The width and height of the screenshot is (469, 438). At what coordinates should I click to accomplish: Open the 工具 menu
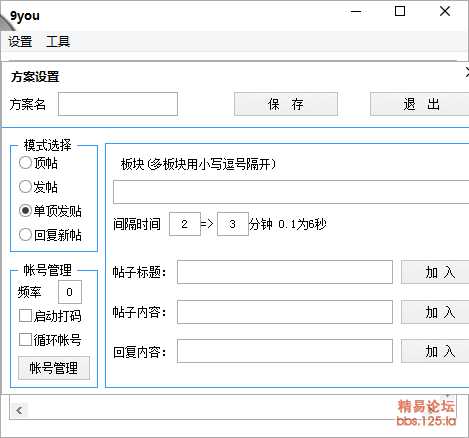click(x=58, y=42)
